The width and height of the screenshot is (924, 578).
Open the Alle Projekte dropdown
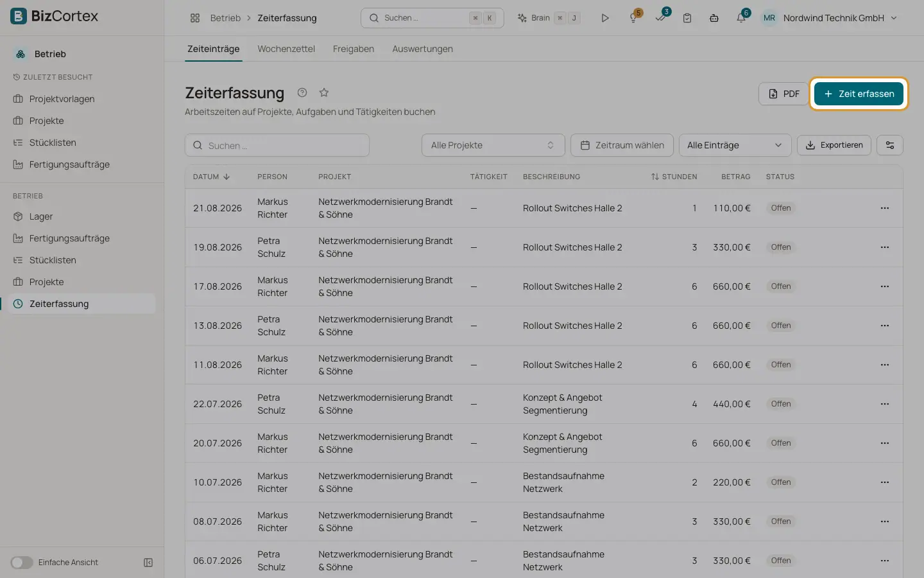pos(493,145)
